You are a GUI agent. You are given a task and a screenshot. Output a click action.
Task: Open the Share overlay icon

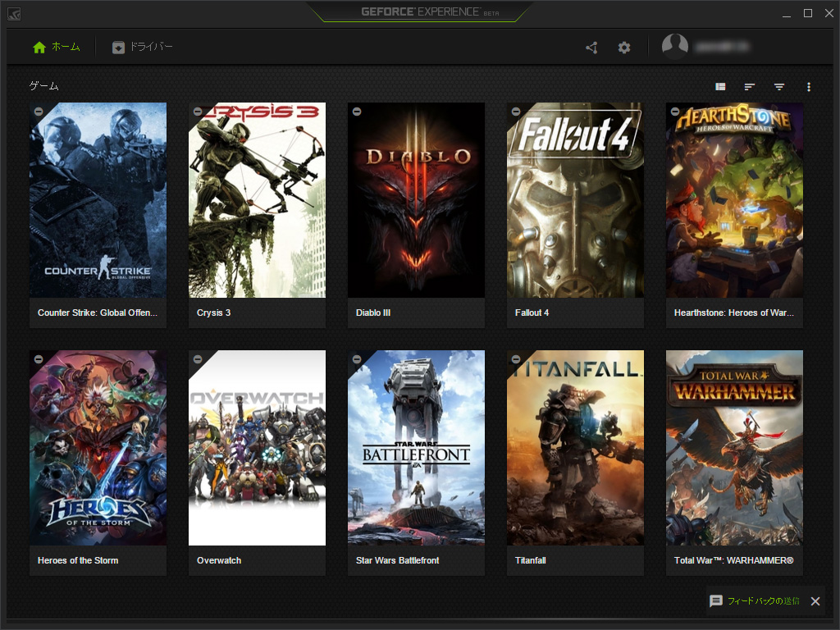591,48
